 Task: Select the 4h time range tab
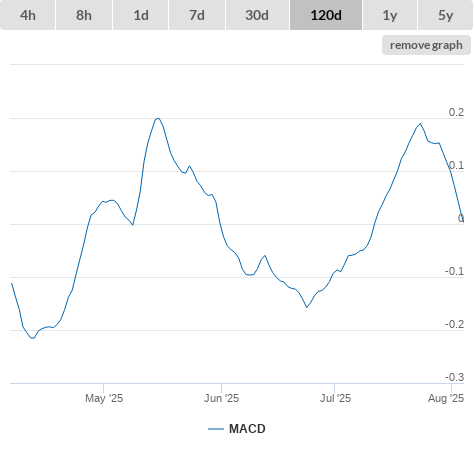[28, 15]
